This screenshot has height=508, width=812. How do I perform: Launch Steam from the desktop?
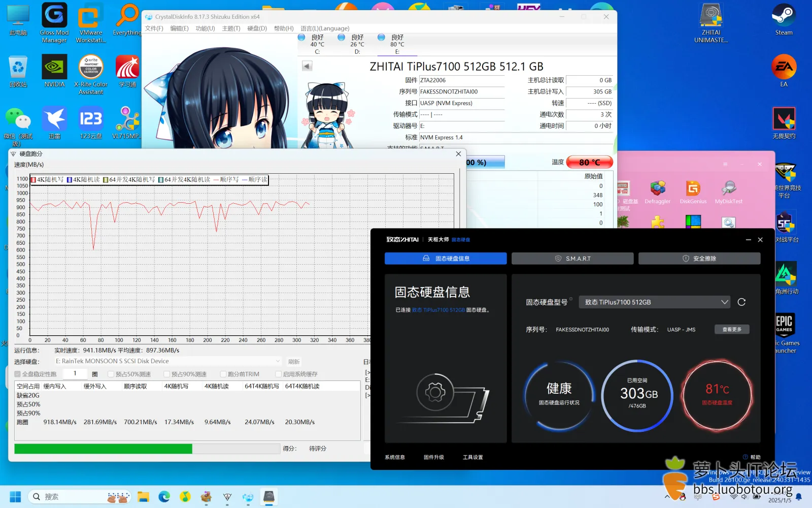pos(784,20)
